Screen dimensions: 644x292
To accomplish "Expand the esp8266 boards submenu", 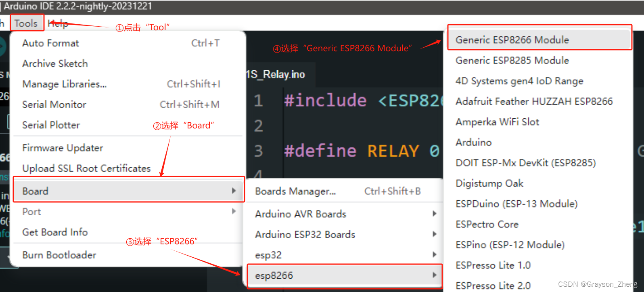I will [344, 276].
